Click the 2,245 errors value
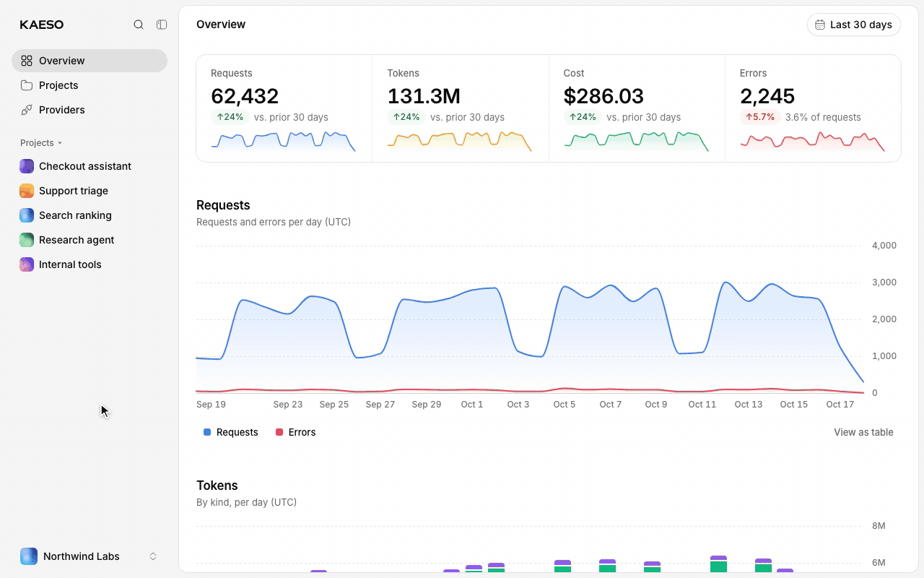This screenshot has width=924, height=578. (x=767, y=96)
